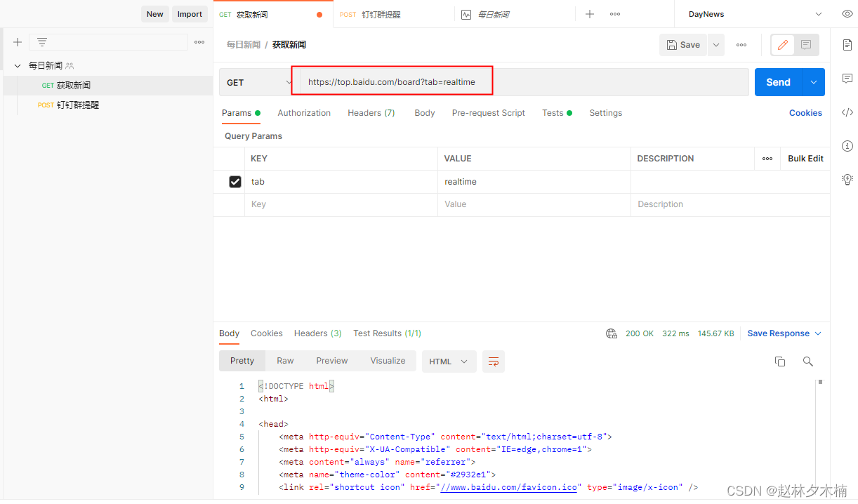
Task: Click the New button in sidebar
Action: point(155,14)
